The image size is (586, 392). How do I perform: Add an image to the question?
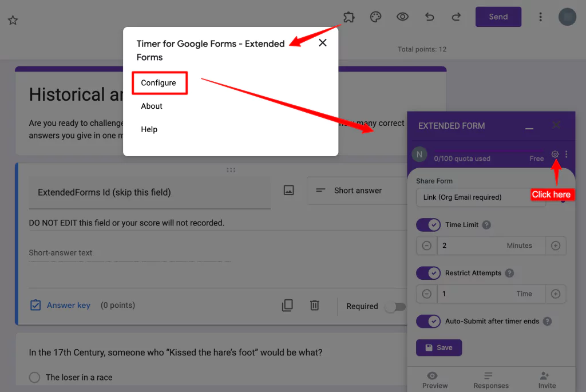coord(288,190)
